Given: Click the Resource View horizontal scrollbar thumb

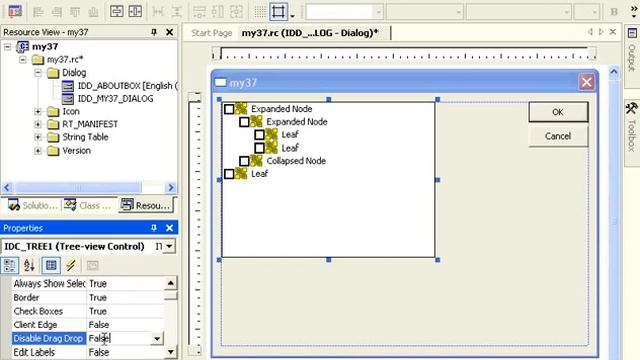Looking at the screenshot, I should click(78, 188).
